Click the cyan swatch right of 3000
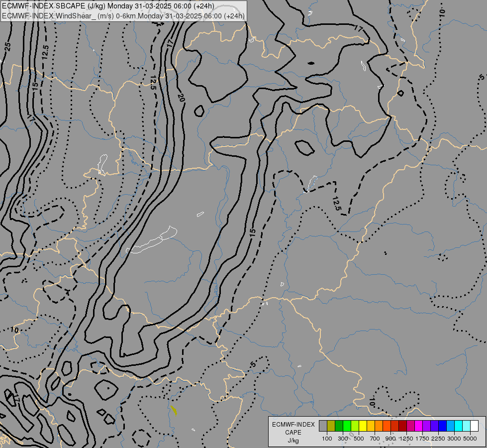Viewport: 487px width, 448px height. pyautogui.click(x=458, y=426)
